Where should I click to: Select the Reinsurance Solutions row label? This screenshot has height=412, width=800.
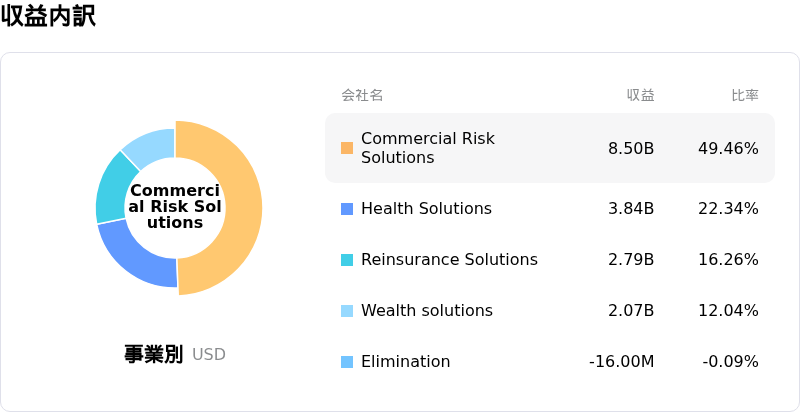pos(449,260)
